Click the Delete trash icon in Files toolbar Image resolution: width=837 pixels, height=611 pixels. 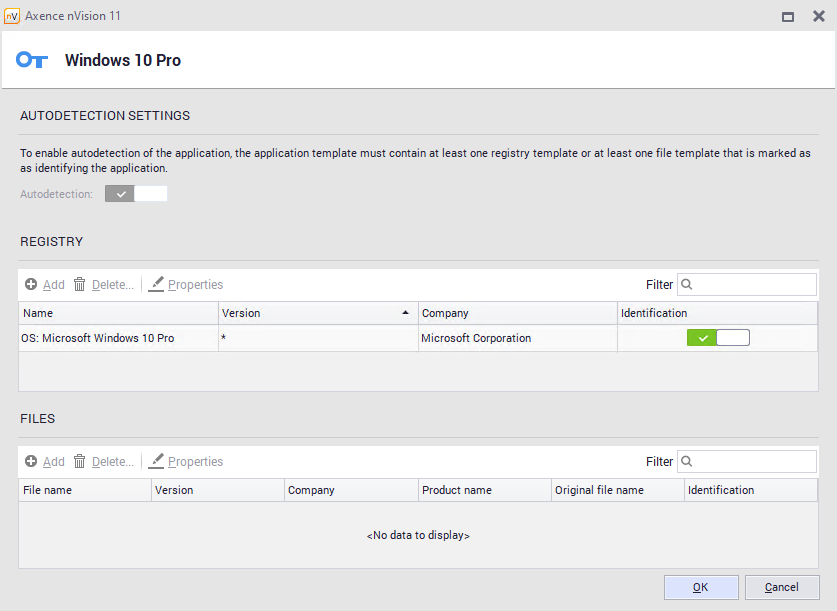pos(80,462)
